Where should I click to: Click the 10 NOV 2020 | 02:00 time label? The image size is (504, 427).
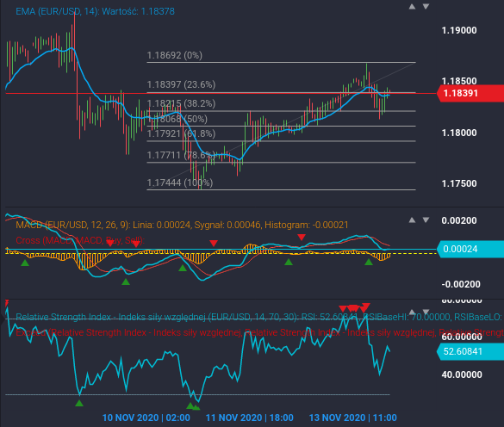click(146, 418)
